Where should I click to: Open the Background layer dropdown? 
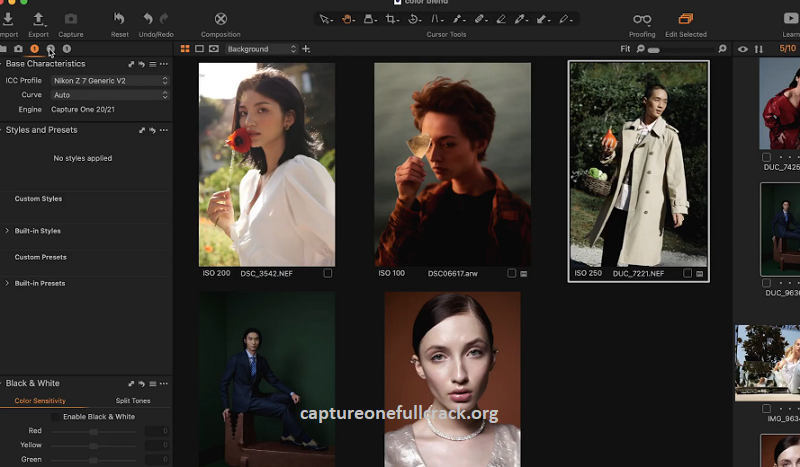click(261, 49)
